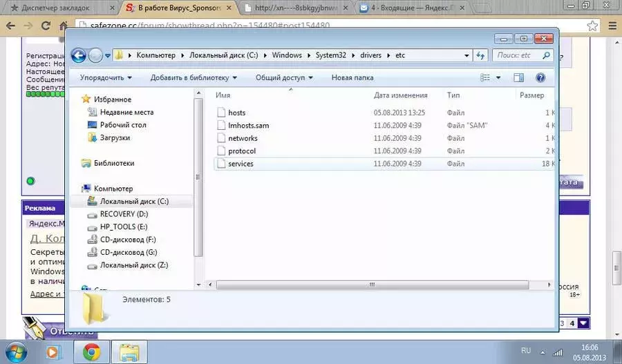Open the 'Упорядочить' menu
Image resolution: width=622 pixels, height=364 pixels.
106,78
